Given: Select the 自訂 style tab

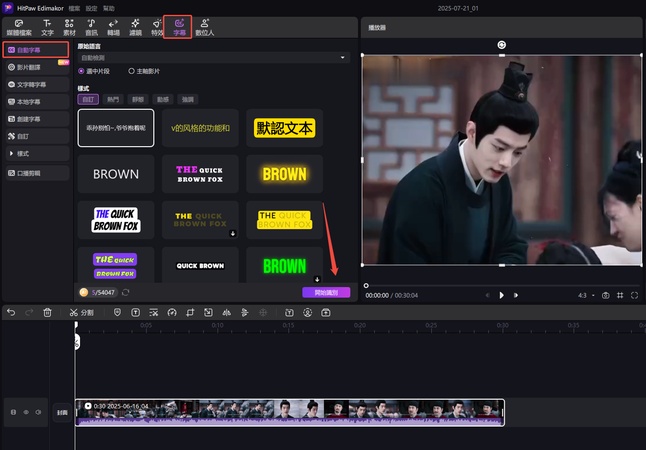Looking at the screenshot, I should coord(88,99).
